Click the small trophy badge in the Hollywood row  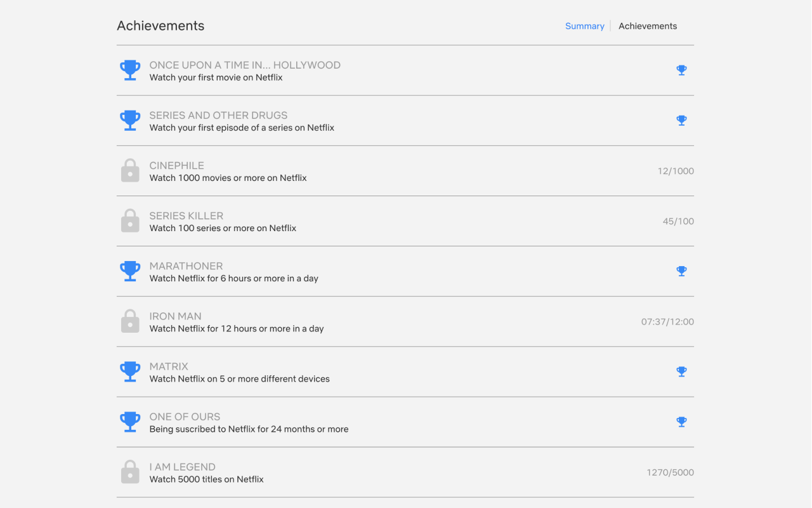coord(681,70)
